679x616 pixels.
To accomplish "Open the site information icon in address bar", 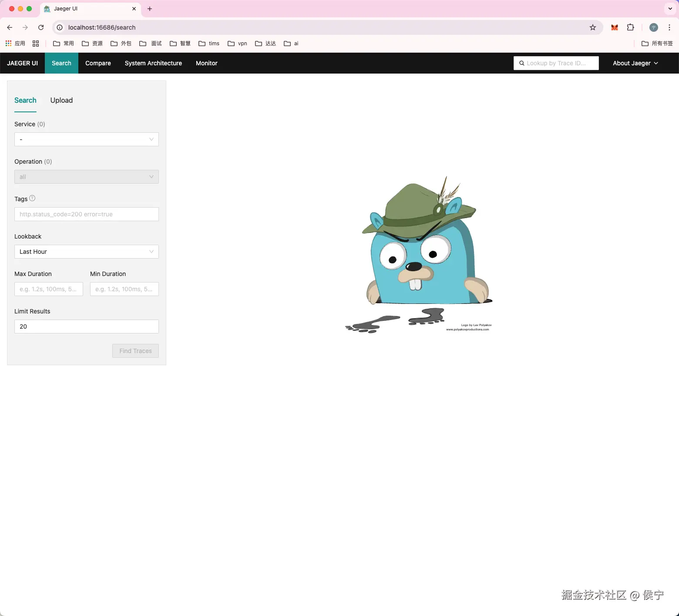I will click(60, 27).
